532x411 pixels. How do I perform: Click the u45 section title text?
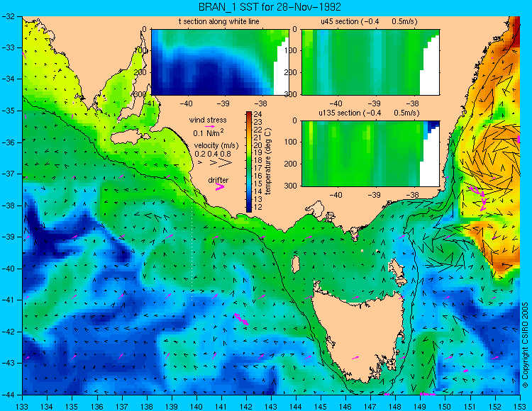369,21
